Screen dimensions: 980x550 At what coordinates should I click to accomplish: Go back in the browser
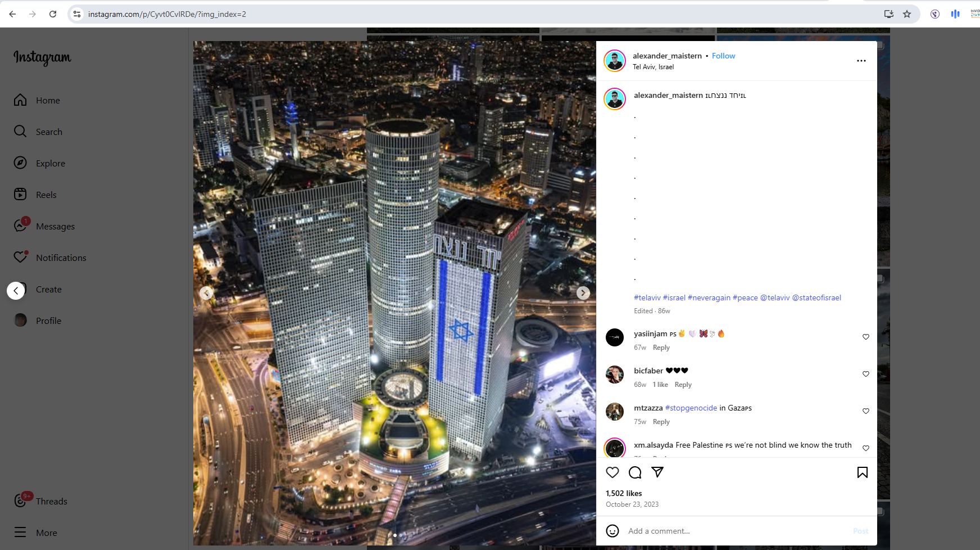[x=12, y=14]
